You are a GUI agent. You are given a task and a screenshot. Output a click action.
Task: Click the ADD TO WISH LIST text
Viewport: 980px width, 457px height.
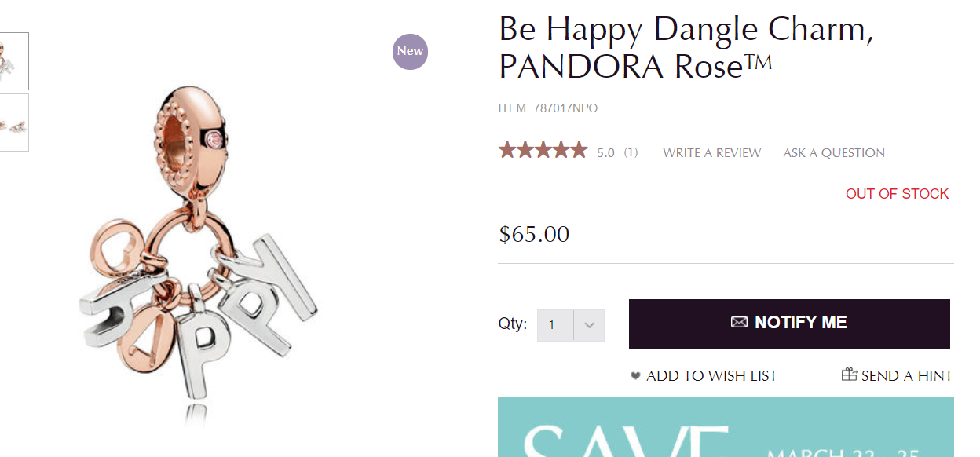[x=711, y=376]
